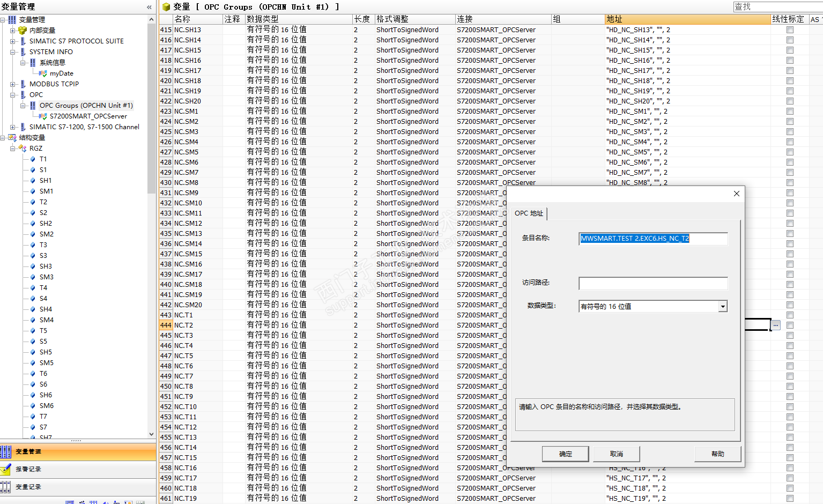Toggle 线性标定 checkbox for NC.T3

[790, 336]
